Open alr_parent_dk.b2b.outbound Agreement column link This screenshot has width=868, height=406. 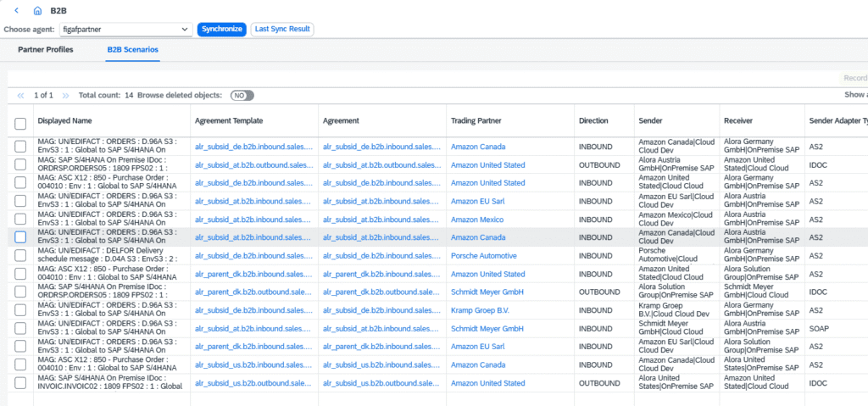click(381, 292)
